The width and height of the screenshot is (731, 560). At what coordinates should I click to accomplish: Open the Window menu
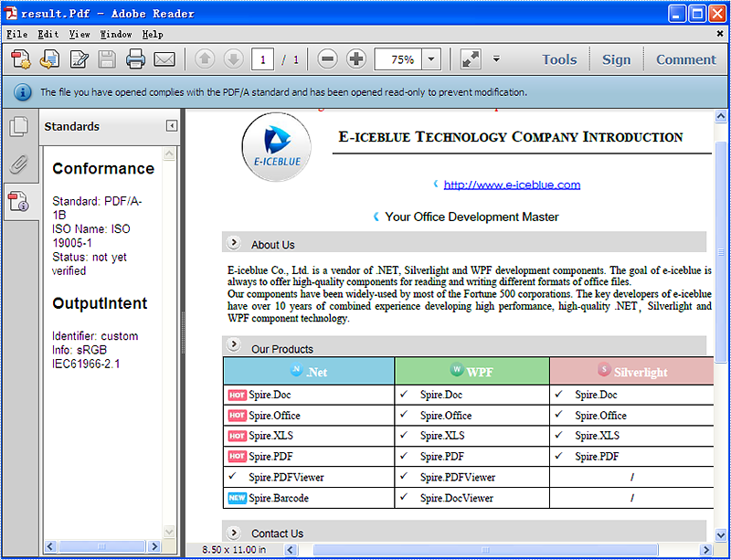(116, 35)
